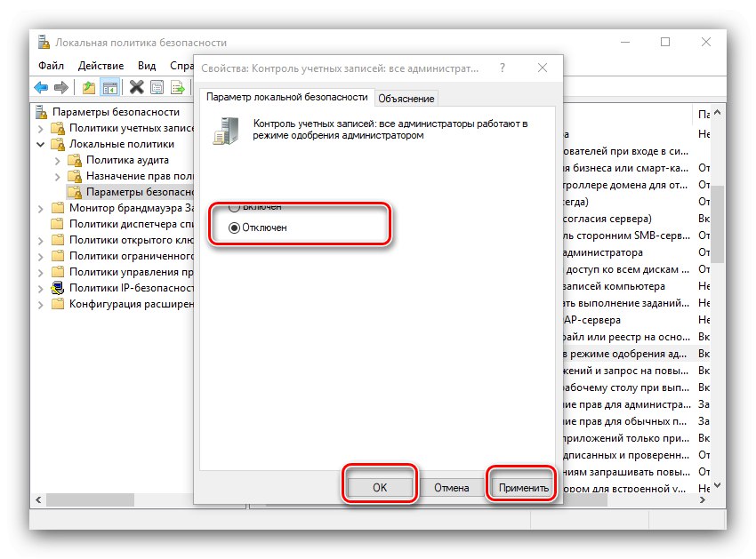Select the policy row 'согласия сервера)'
The width and height of the screenshot is (756, 559).
click(637, 219)
